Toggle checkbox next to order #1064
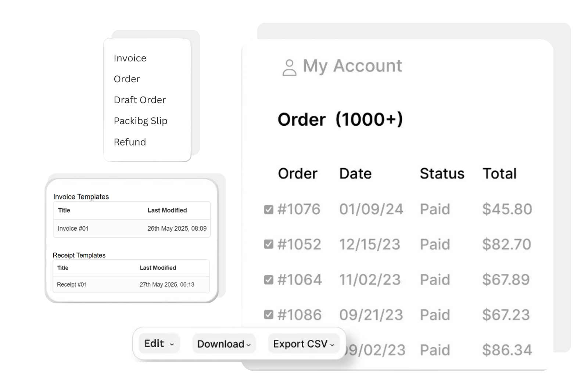 point(269,280)
